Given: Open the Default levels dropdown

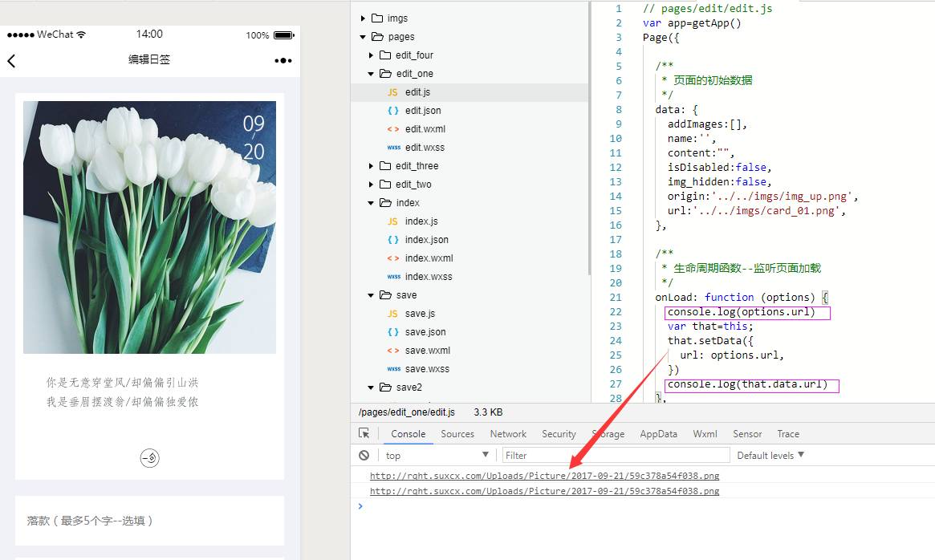Looking at the screenshot, I should pyautogui.click(x=770, y=455).
